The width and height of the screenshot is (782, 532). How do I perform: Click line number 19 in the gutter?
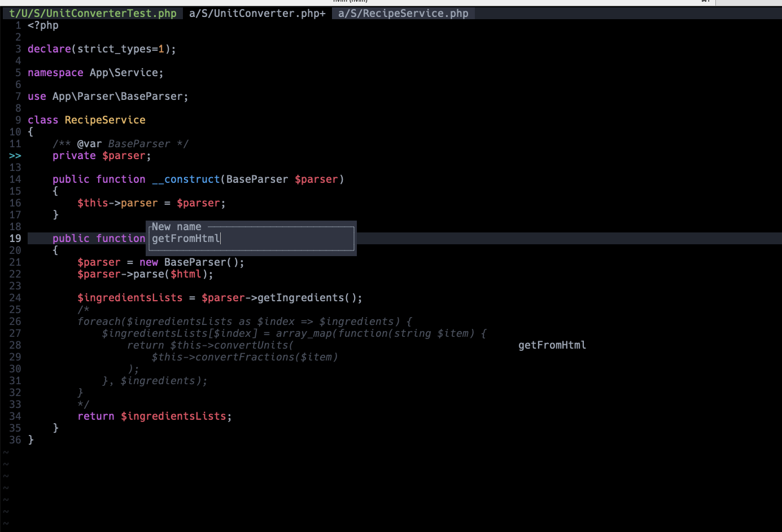15,238
